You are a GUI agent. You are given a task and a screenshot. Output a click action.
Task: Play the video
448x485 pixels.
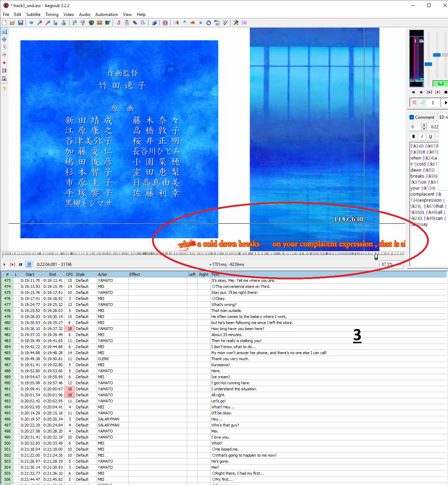pos(4,264)
